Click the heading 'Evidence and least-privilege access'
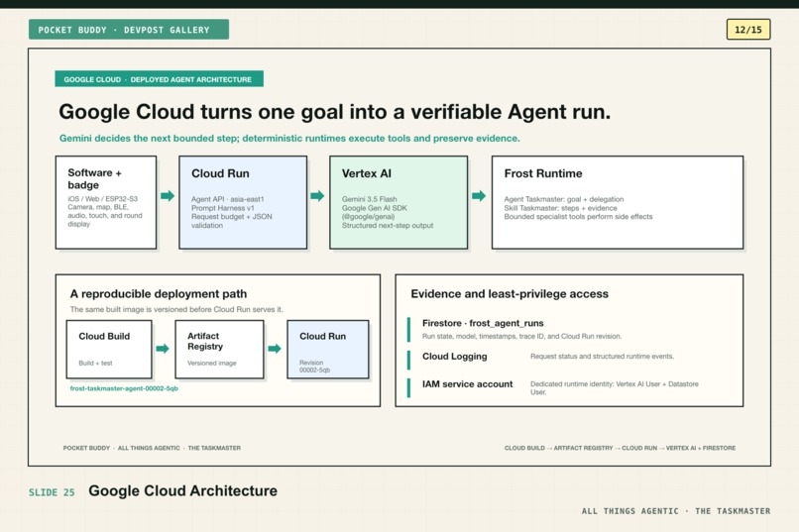The height and width of the screenshot is (532, 799). tap(510, 294)
